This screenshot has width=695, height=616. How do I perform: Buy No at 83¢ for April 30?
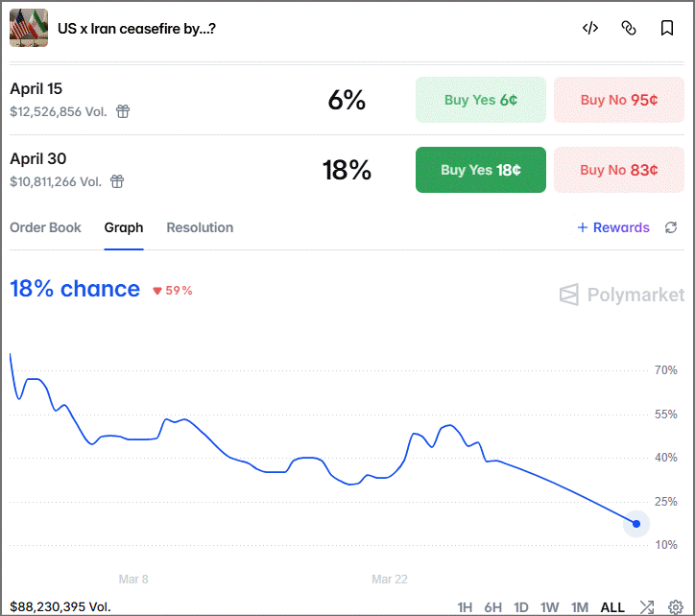619,170
